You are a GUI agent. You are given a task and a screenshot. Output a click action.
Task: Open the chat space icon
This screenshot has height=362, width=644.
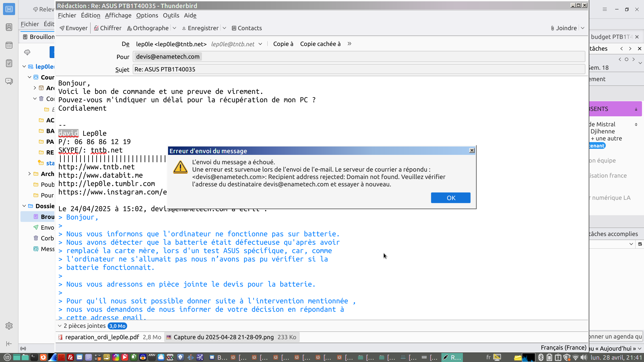[9, 81]
